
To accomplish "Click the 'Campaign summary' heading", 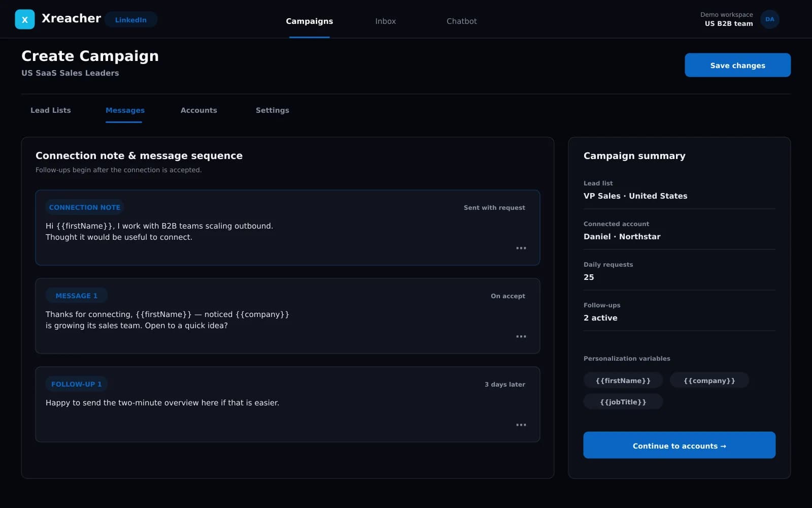I will [x=634, y=156].
